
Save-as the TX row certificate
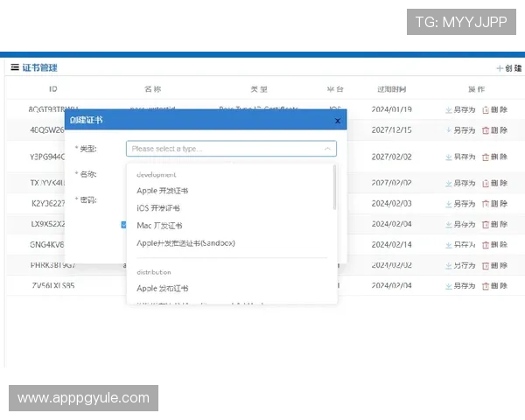460,183
